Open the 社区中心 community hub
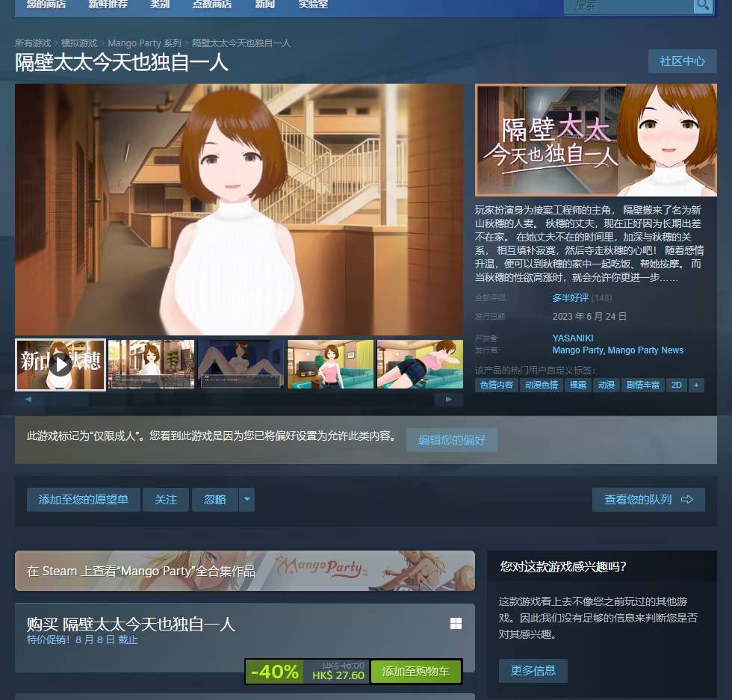Viewport: 732px width, 700px height. point(682,61)
